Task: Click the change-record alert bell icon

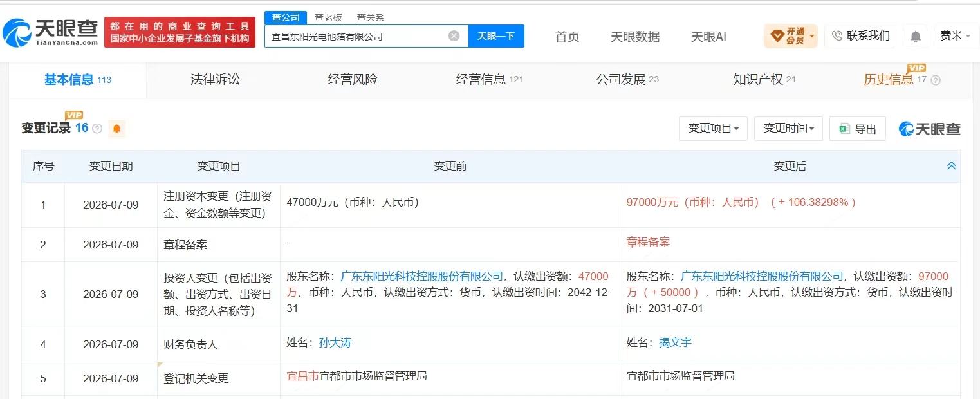Action: point(116,129)
